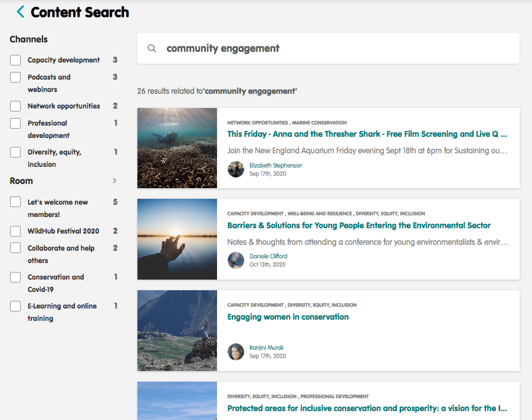Open Barriers & Solutions for Young People article

click(x=359, y=225)
